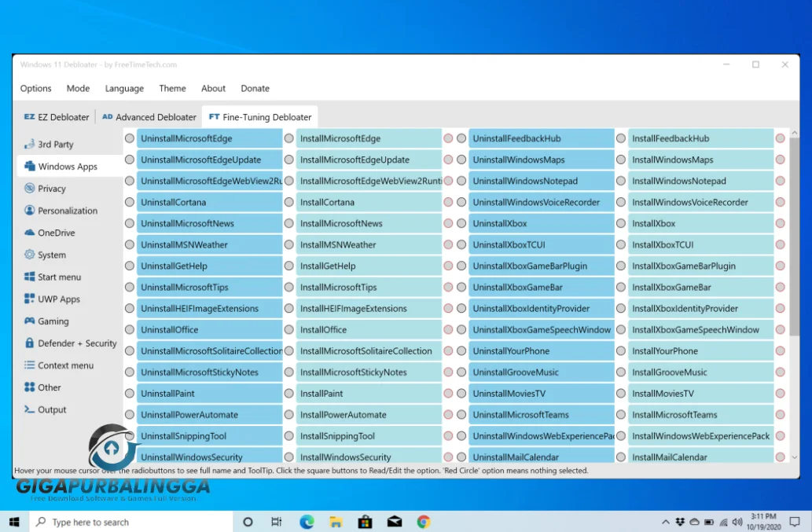Viewport: 812px width, 532px height.
Task: Click the InstallXboxIdentityProvider button
Action: coord(701,308)
